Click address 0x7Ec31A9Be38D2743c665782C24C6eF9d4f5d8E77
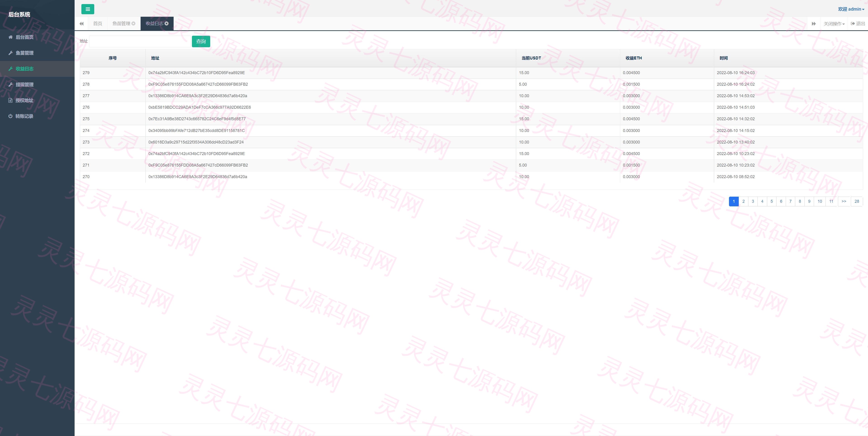The image size is (868, 436). click(197, 119)
